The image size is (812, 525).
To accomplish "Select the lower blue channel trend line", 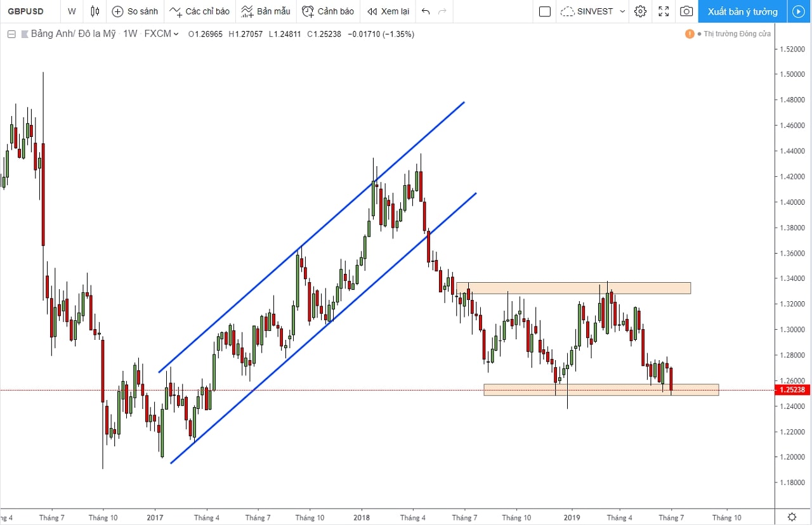I will pyautogui.click(x=323, y=328).
